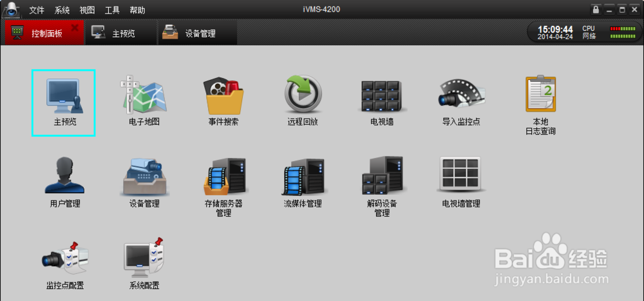The image size is (644, 301).
Task: Open the 系统 menu
Action: coord(62,10)
